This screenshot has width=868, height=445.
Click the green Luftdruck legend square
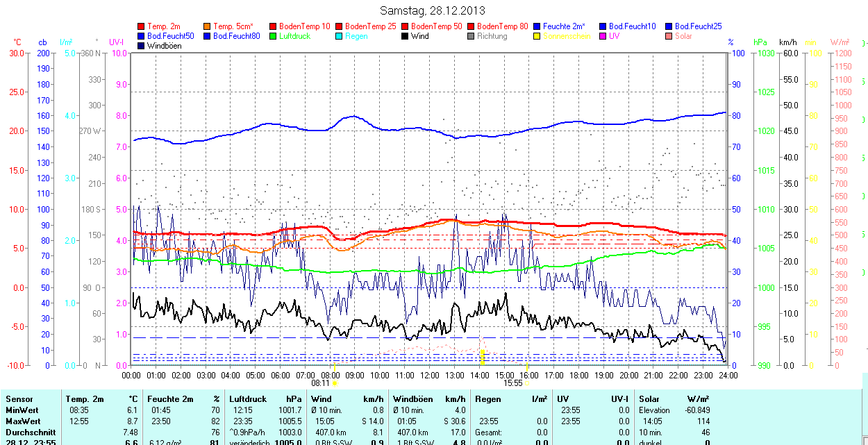tap(274, 36)
